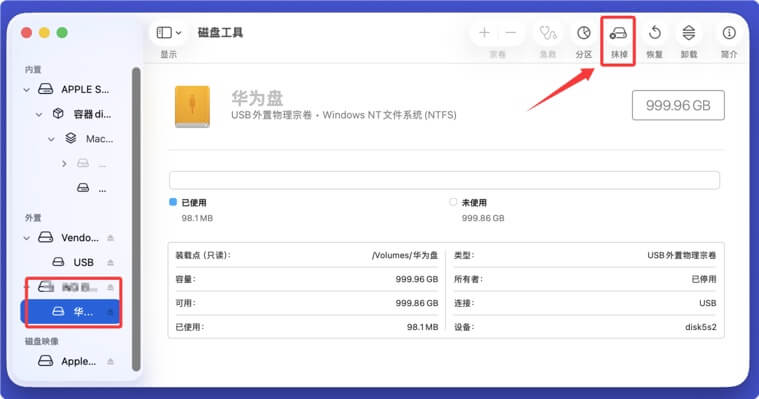759x399 pixels.
Task: Click the 999.86 GB unused amount
Action: coord(483,218)
